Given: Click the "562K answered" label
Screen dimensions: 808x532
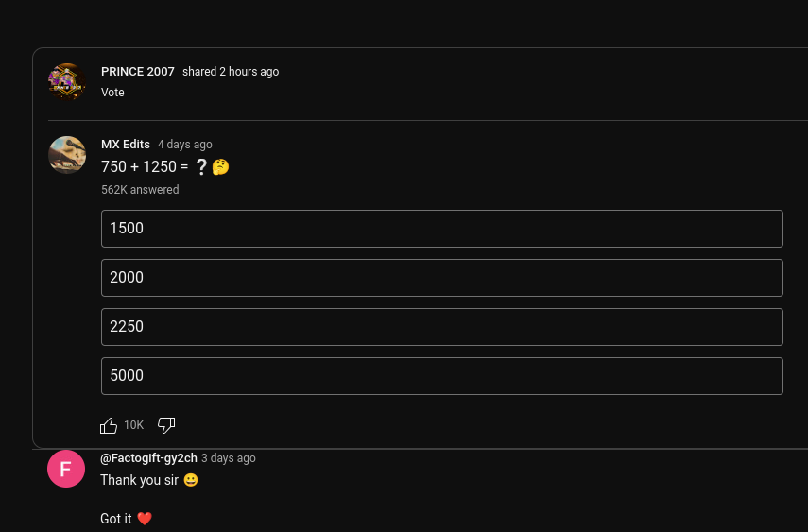Looking at the screenshot, I should (140, 190).
